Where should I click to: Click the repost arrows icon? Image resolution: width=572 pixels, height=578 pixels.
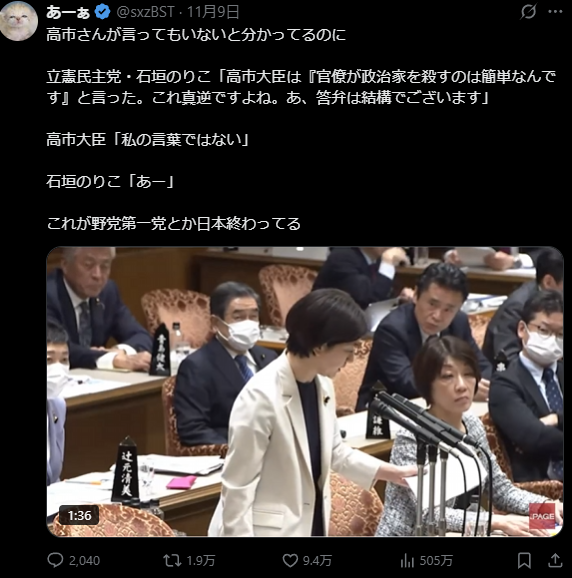(x=172, y=561)
